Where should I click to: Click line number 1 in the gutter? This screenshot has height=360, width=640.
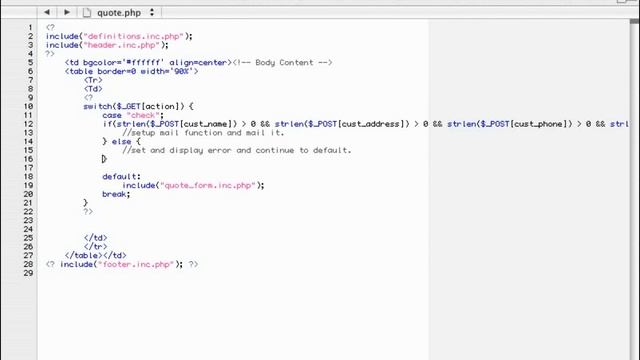click(30, 27)
